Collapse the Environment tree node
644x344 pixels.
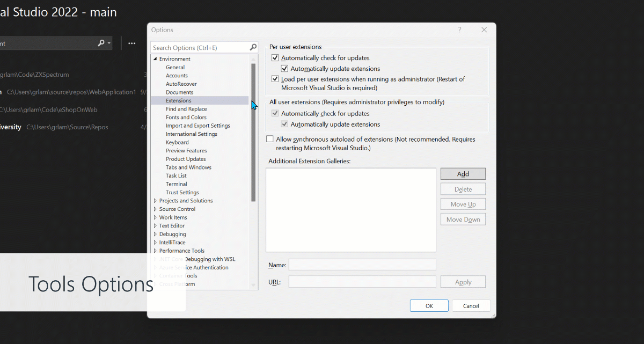(x=156, y=59)
